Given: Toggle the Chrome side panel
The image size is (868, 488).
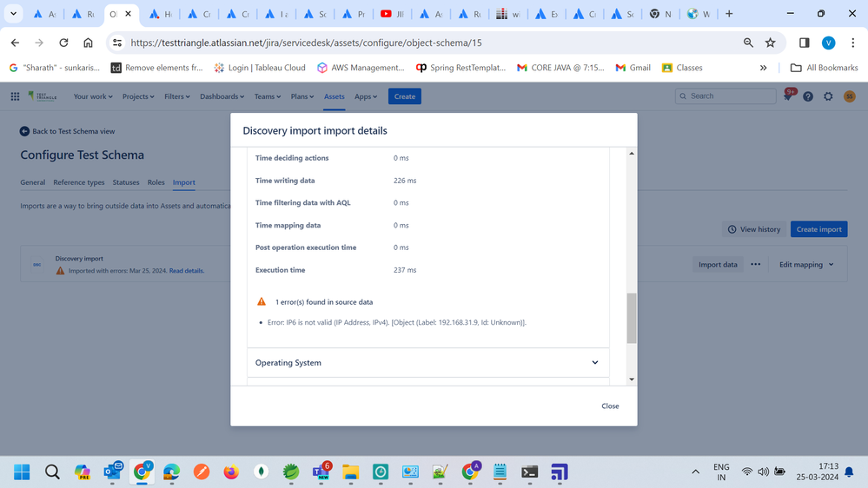Looking at the screenshot, I should (805, 43).
